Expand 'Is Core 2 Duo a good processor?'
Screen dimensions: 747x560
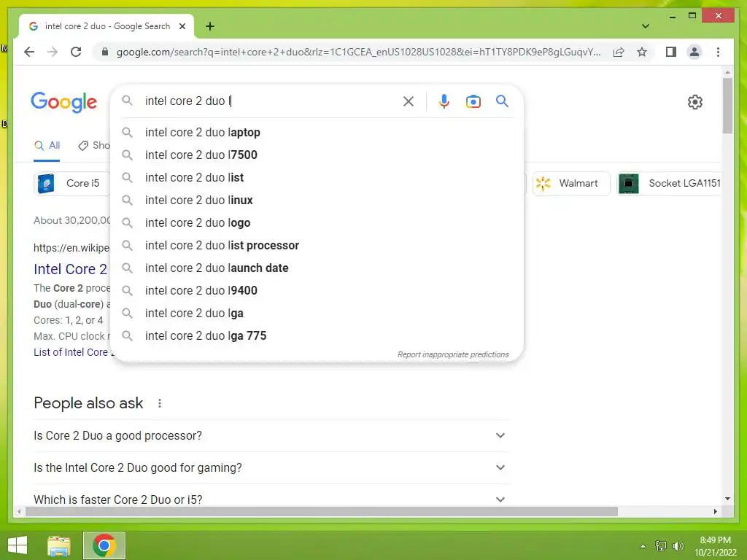pyautogui.click(x=272, y=436)
